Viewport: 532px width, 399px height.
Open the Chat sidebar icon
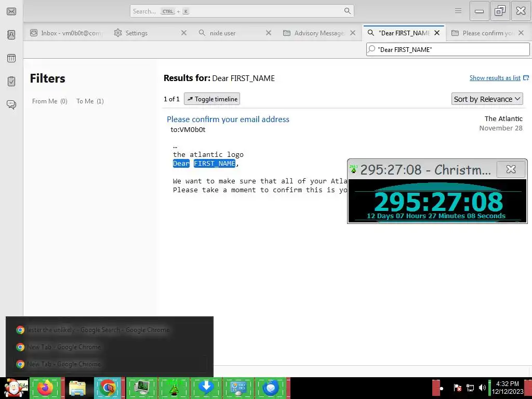pos(11,104)
